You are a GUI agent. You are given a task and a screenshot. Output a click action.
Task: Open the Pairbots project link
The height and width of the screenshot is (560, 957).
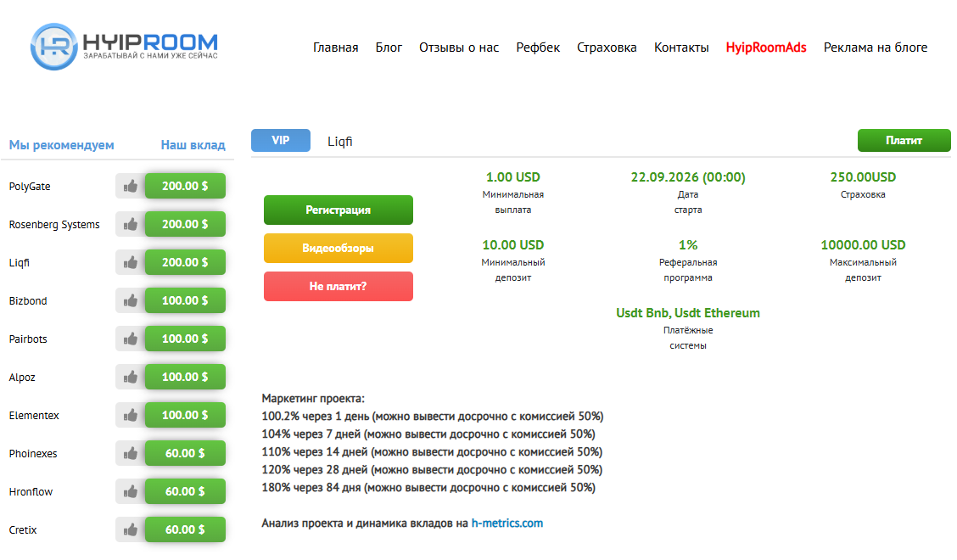tap(28, 339)
